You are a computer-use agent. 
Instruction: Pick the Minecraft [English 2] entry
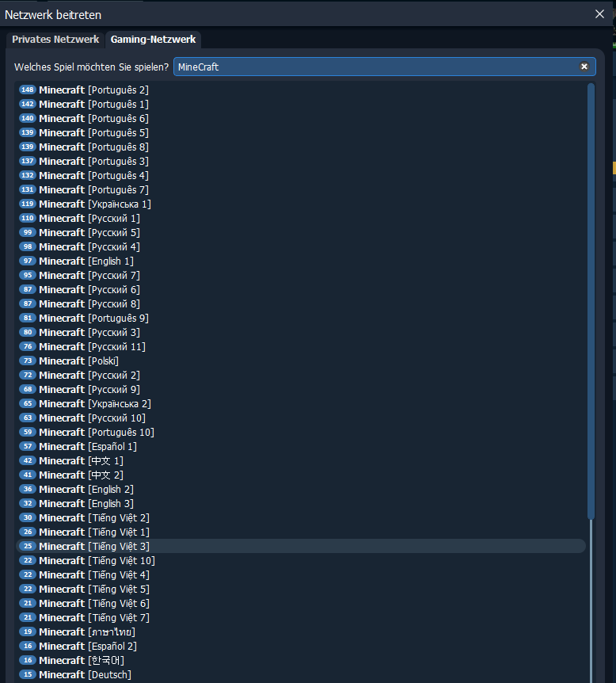pos(301,489)
